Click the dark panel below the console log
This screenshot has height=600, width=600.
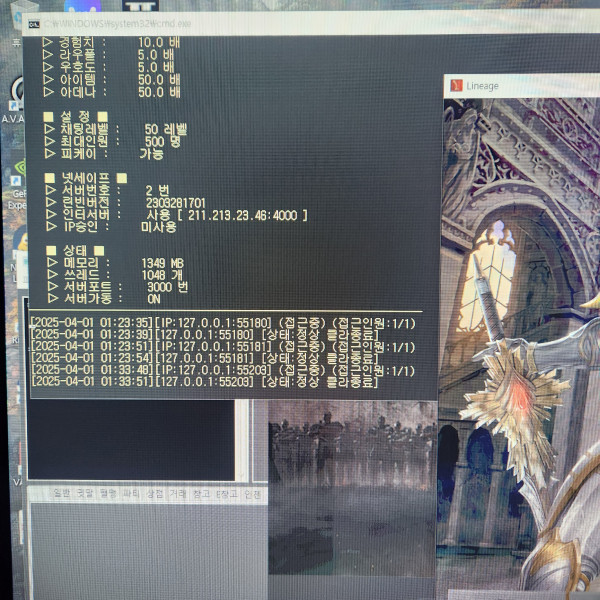point(131,439)
